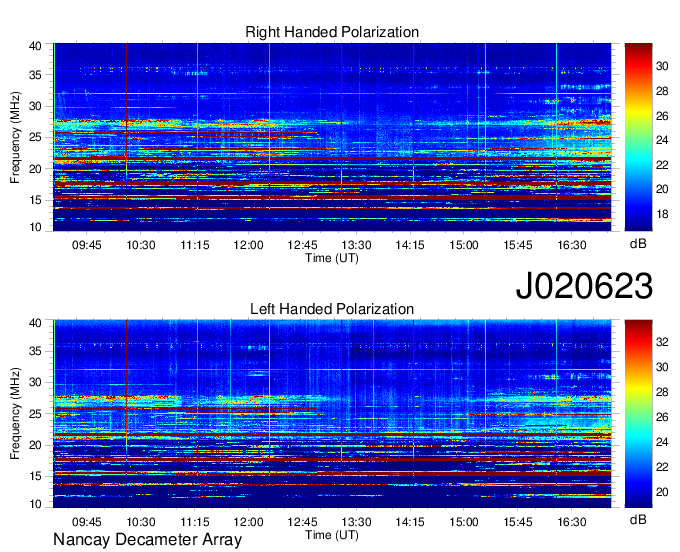Click the 13:30 time tick of the right-handed plot
This screenshot has height=552, width=680.
(356, 245)
